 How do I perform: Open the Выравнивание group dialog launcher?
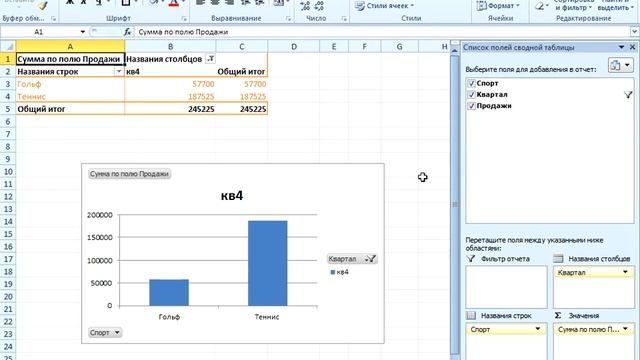[x=289, y=19]
